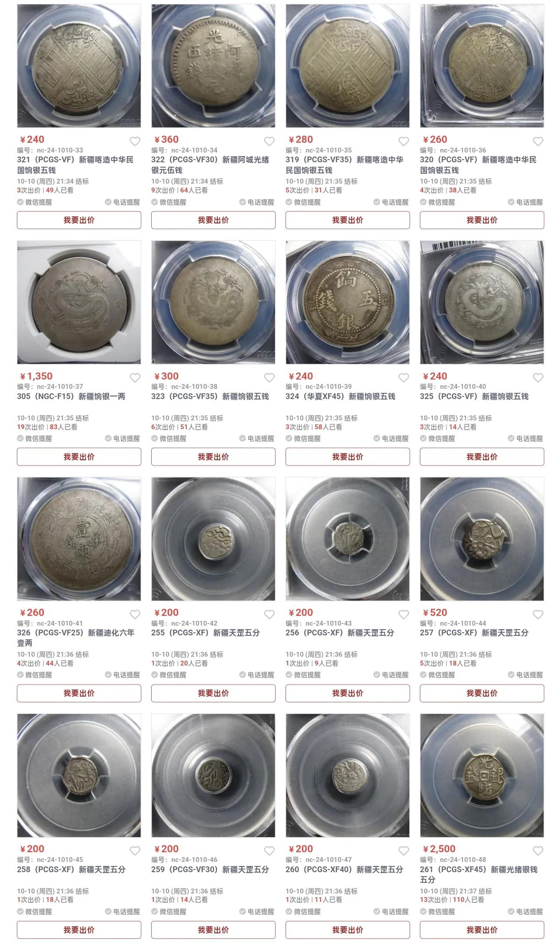Open coin photo of lot 324 饷银五钱
560x944 pixels.
[x=348, y=302]
